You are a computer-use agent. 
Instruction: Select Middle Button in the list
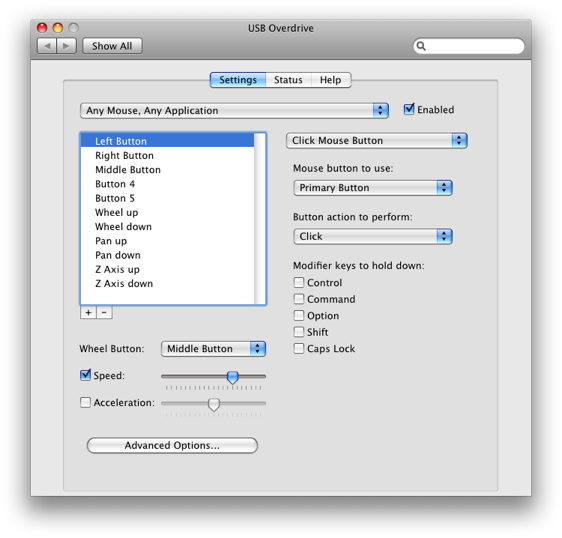point(167,170)
